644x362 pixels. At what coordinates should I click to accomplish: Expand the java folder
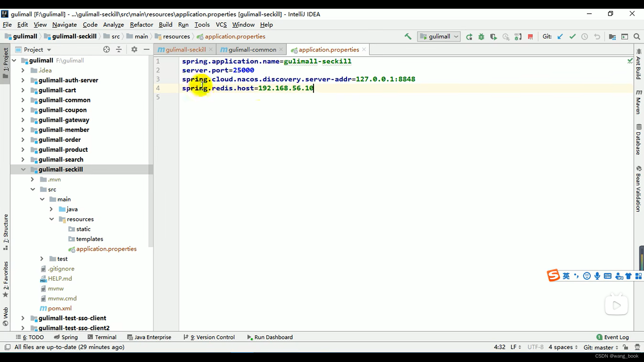(51, 209)
